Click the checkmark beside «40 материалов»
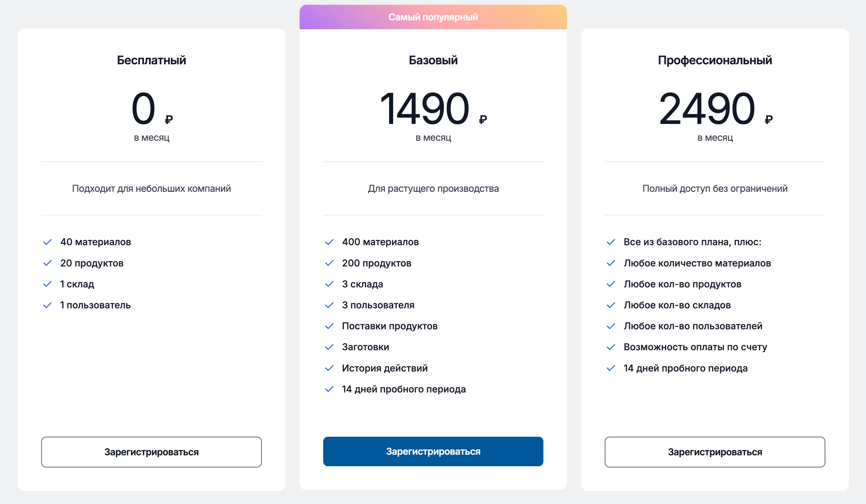The width and height of the screenshot is (866, 504). click(48, 242)
